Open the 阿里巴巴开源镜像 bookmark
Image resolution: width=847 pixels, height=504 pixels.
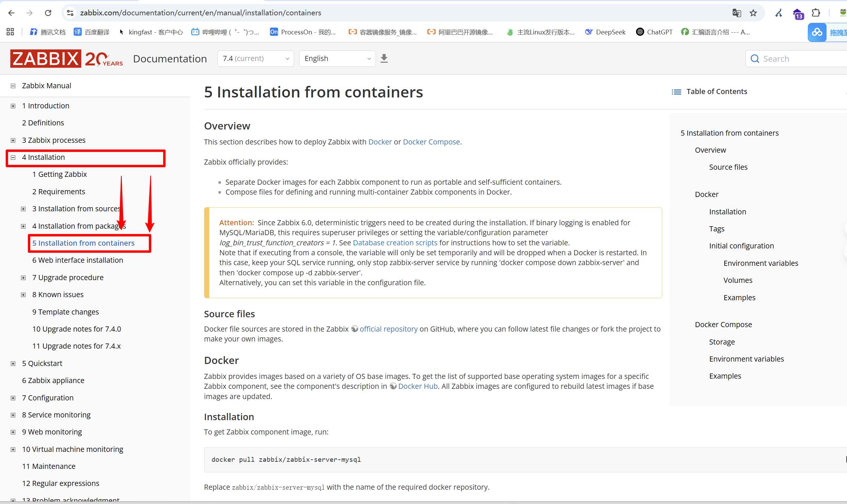point(460,32)
